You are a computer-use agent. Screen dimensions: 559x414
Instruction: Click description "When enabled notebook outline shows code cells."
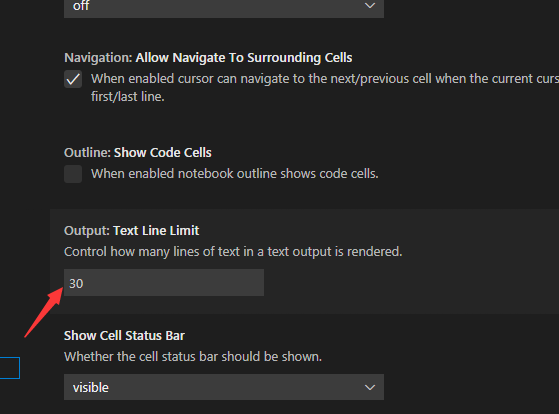click(235, 174)
